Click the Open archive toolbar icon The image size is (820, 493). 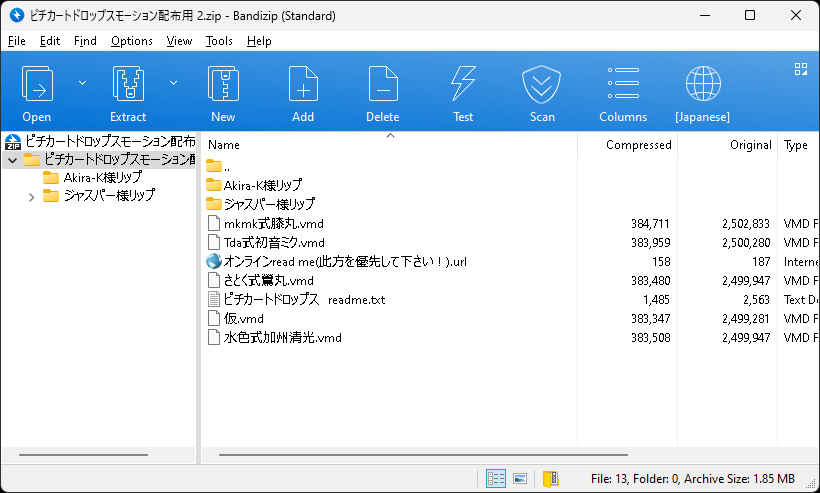(37, 84)
